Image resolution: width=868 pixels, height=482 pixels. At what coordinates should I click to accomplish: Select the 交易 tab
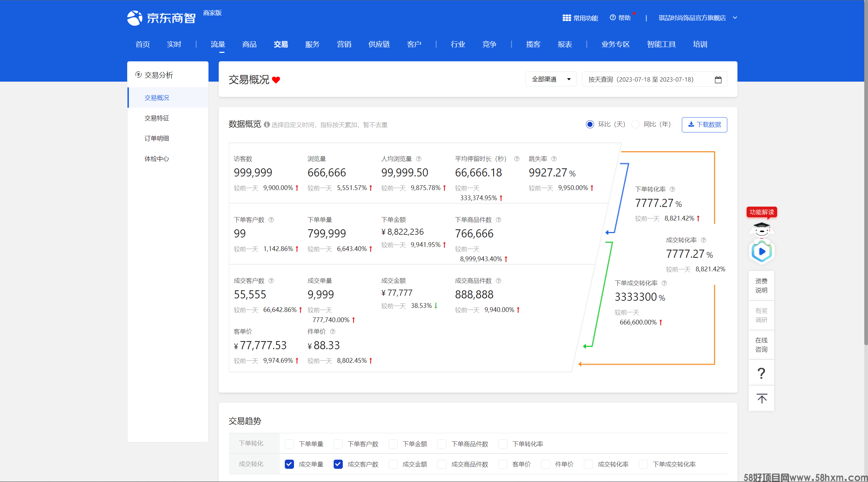click(x=281, y=44)
